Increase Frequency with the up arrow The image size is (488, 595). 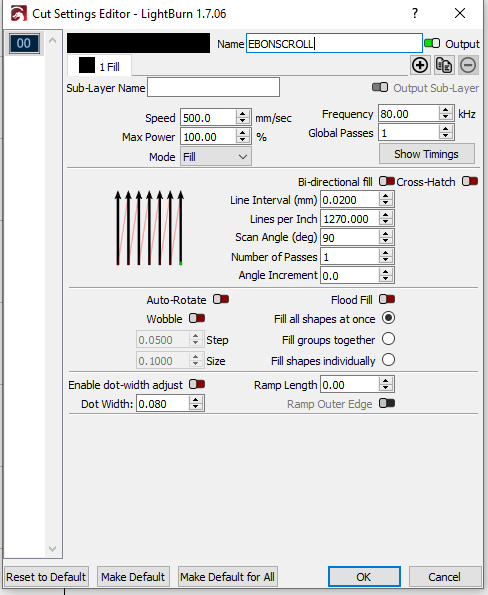click(x=445, y=110)
